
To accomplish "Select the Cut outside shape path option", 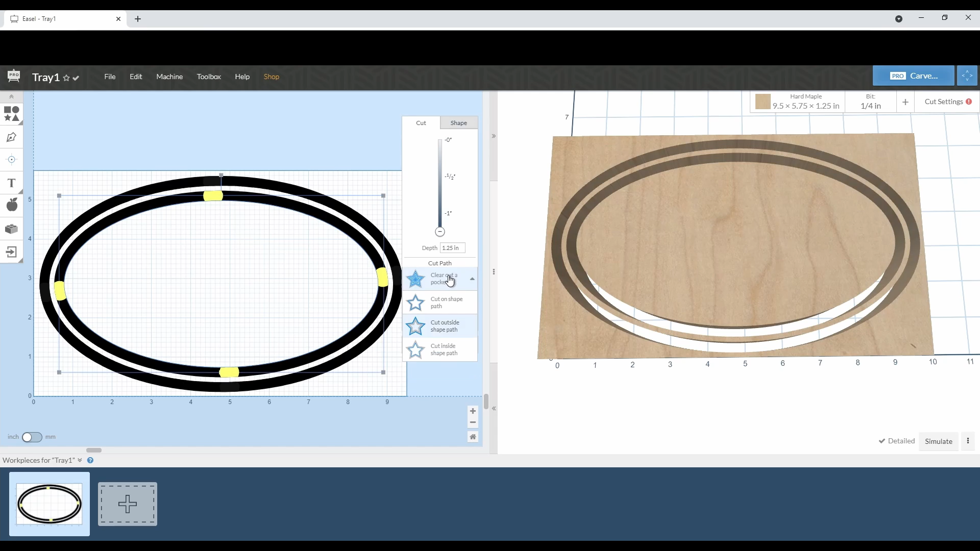I will click(x=442, y=325).
